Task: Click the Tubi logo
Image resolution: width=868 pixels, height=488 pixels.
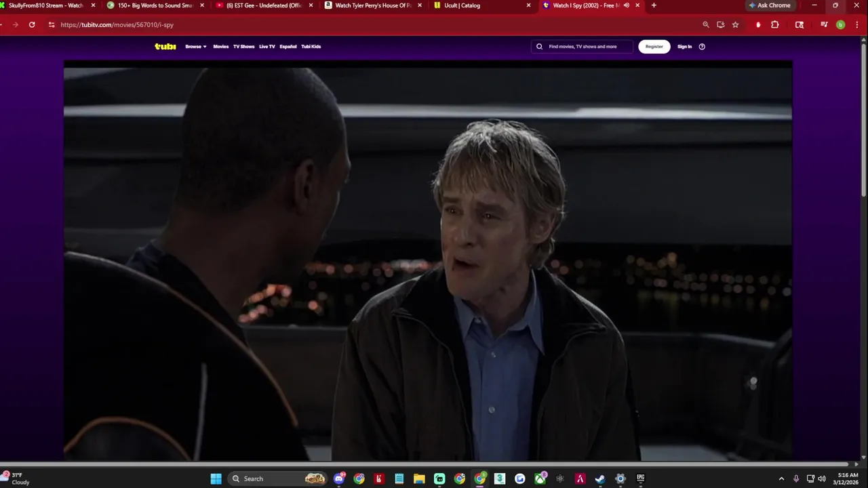Action: point(165,47)
